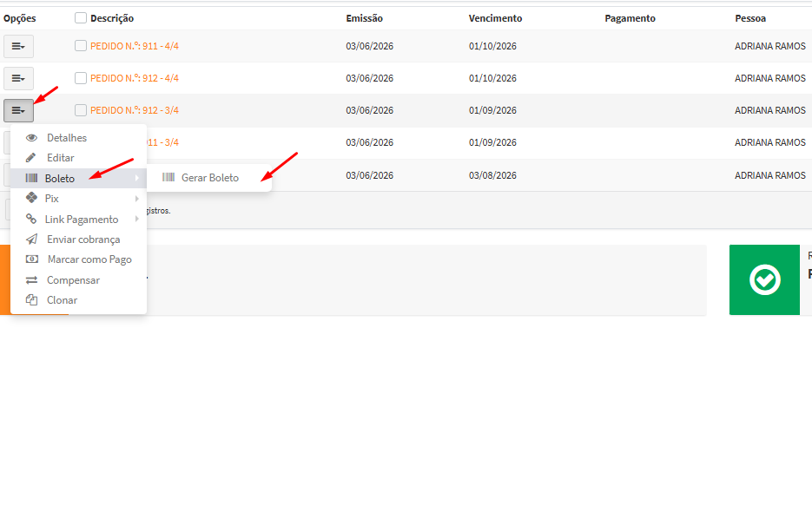Viewport: 812px width, 525px height.
Task: Choose Clonar option
Action: pos(79,300)
